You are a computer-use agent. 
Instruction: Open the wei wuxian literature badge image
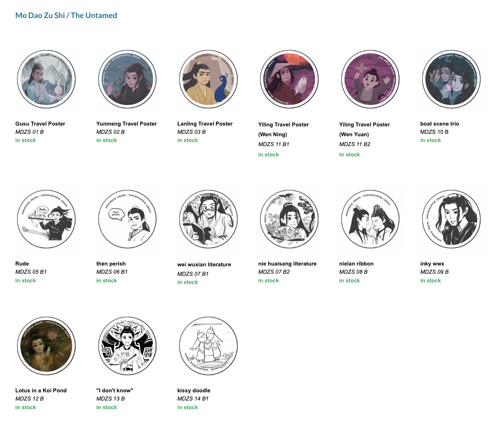pyautogui.click(x=208, y=219)
